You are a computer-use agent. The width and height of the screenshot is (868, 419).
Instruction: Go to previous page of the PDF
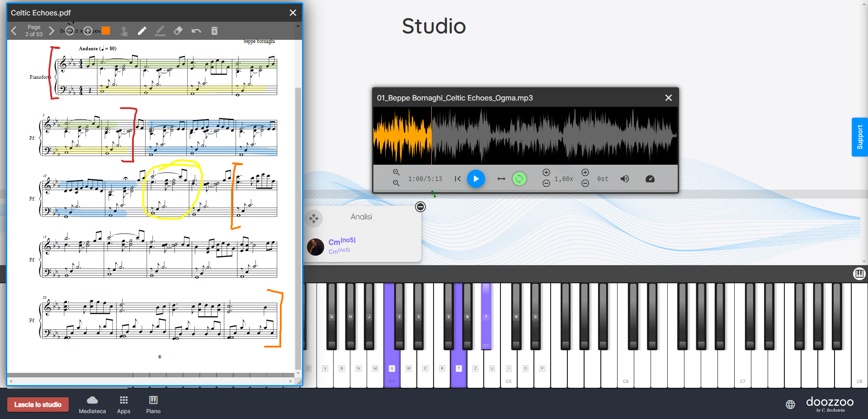pyautogui.click(x=14, y=31)
